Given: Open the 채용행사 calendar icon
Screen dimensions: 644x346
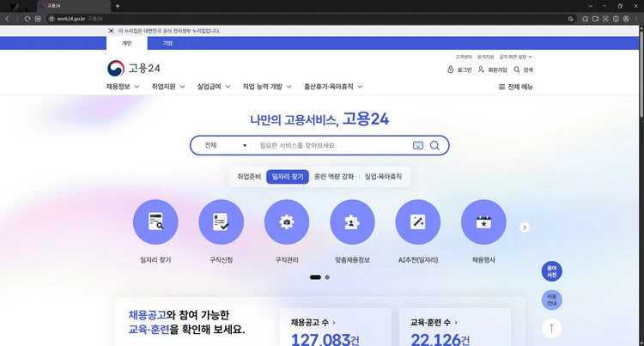Looking at the screenshot, I should 483,222.
